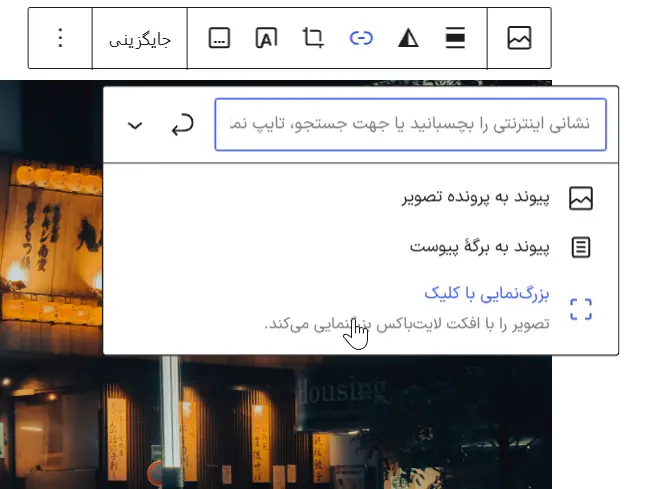
Task: Select the crop tool icon
Action: 313,38
